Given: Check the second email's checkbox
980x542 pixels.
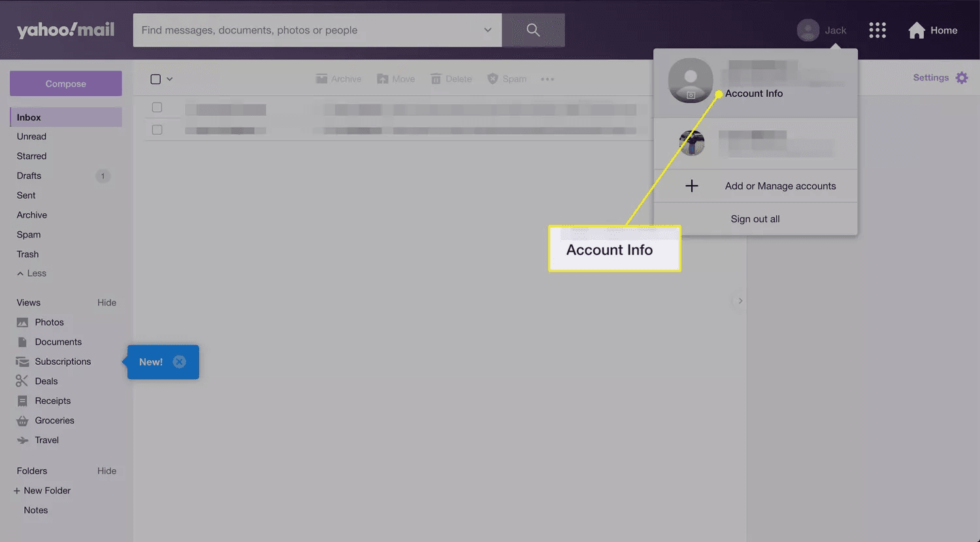Looking at the screenshot, I should [157, 129].
